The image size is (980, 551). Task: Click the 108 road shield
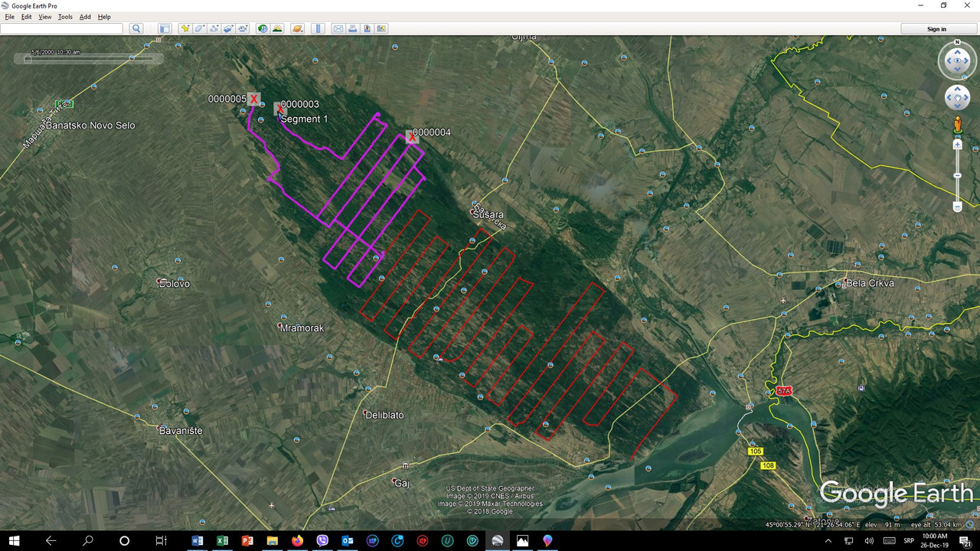click(x=769, y=465)
